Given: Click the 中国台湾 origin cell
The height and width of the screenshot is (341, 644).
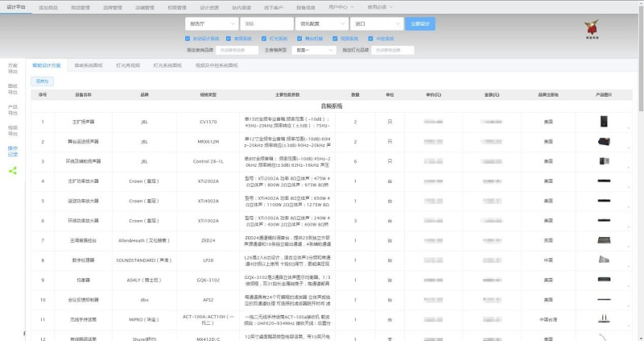Looking at the screenshot, I should click(x=548, y=319).
